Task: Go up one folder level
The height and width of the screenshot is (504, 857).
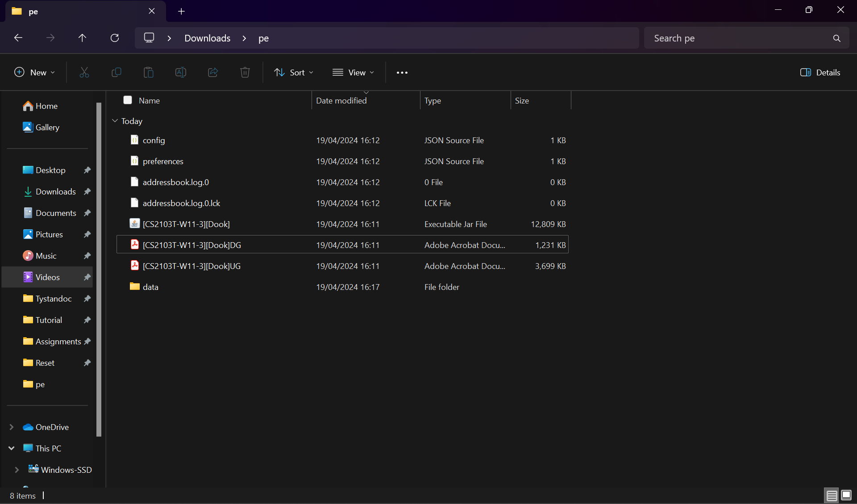Action: coord(82,38)
